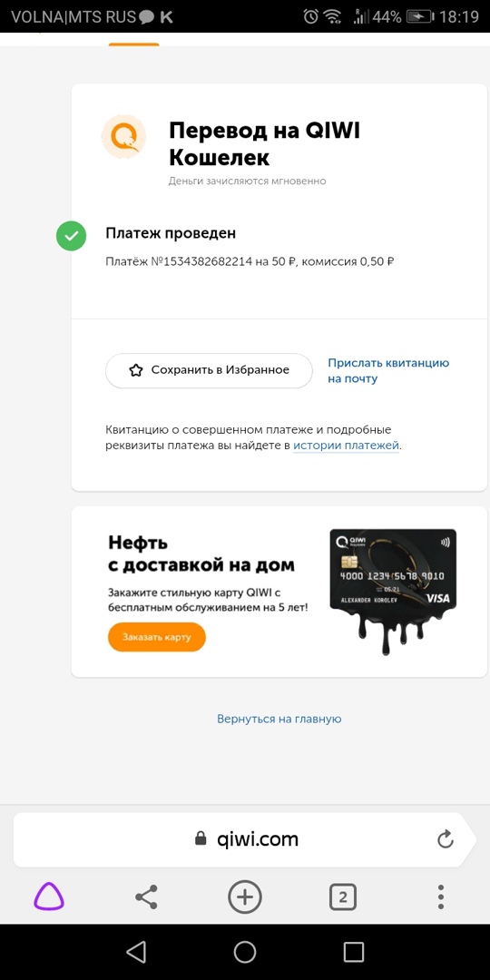
Task: Click Прислать квитанцию на почту link
Action: point(388,370)
